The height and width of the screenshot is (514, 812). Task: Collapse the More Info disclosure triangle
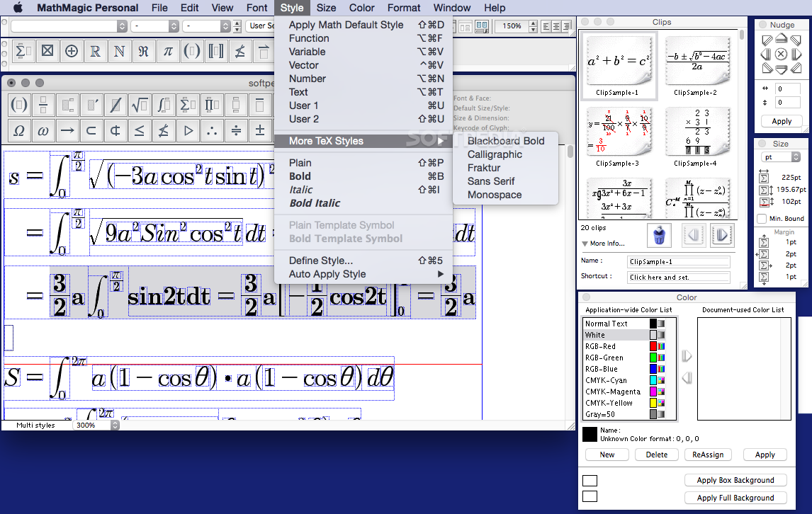pos(585,244)
